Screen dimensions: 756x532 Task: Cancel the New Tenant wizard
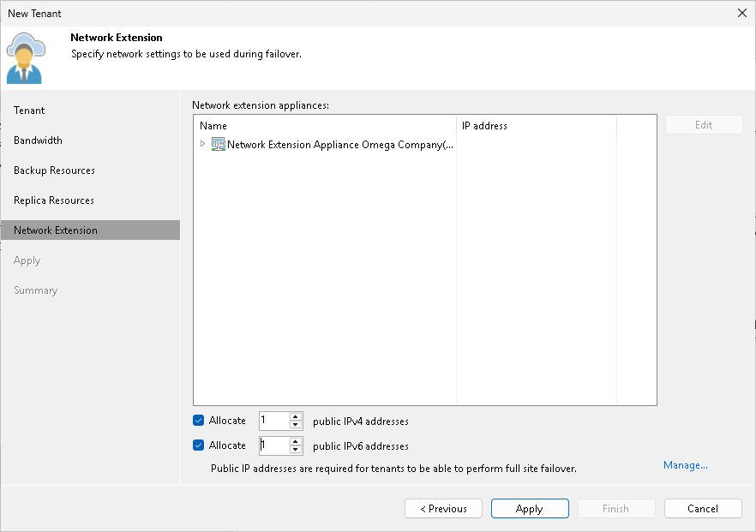tap(703, 508)
